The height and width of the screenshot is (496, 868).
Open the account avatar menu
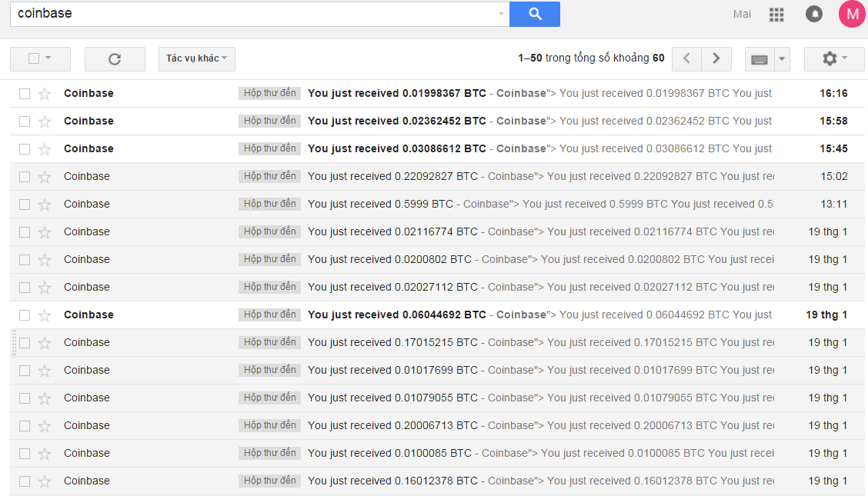tap(852, 14)
